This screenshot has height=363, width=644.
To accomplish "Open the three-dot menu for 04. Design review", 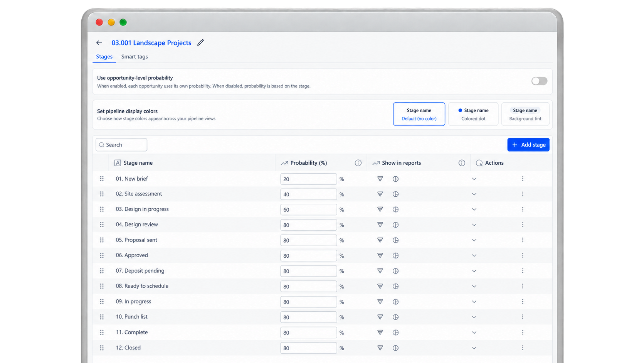I will click(523, 225).
